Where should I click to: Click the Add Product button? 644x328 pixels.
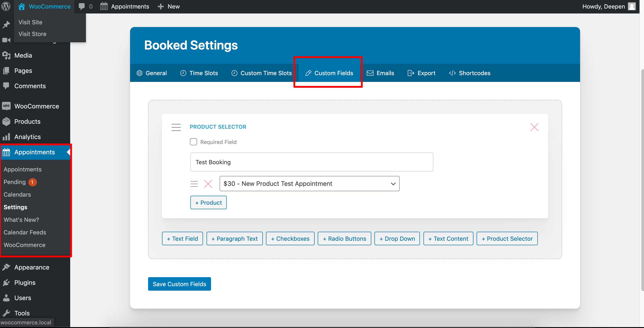208,202
